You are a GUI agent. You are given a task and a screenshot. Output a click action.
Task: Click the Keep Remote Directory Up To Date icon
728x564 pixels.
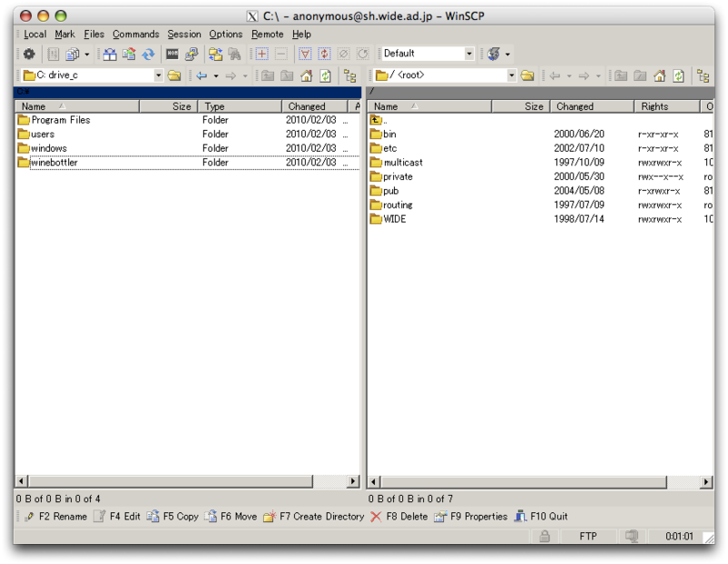[x=128, y=54]
